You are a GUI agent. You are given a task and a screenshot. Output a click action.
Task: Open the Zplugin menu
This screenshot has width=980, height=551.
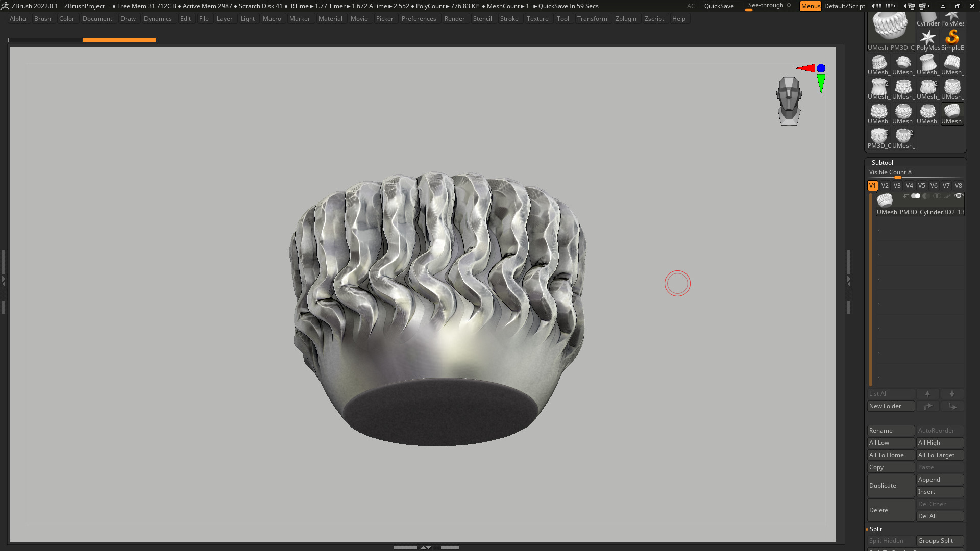[x=626, y=19]
